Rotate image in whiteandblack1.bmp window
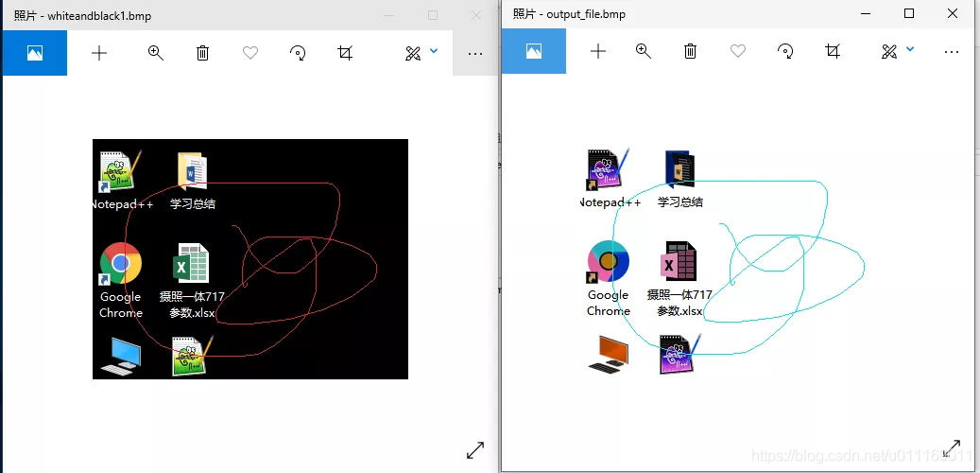The image size is (980, 473). pyautogui.click(x=298, y=53)
